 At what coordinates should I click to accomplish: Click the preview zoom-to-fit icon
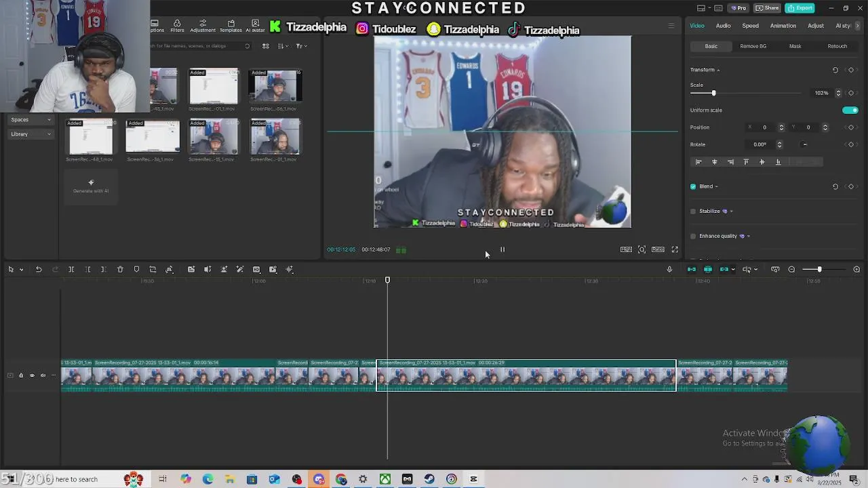(x=642, y=249)
